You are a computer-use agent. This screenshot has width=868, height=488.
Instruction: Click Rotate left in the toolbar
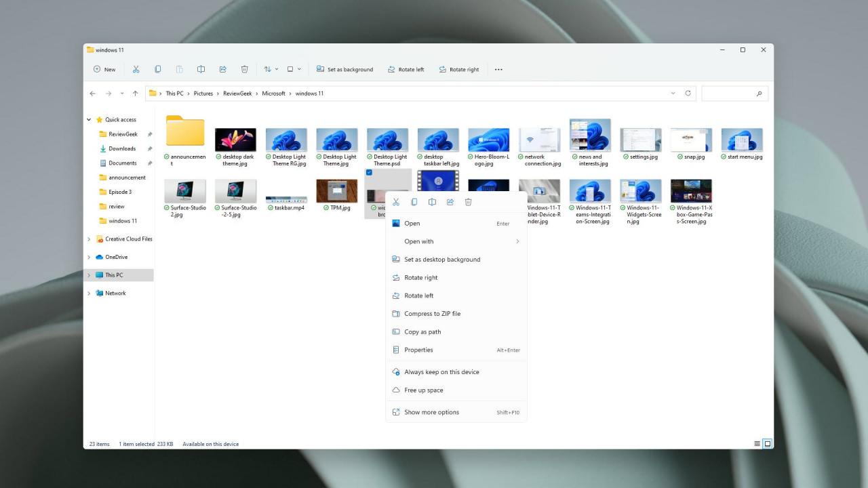pos(406,68)
